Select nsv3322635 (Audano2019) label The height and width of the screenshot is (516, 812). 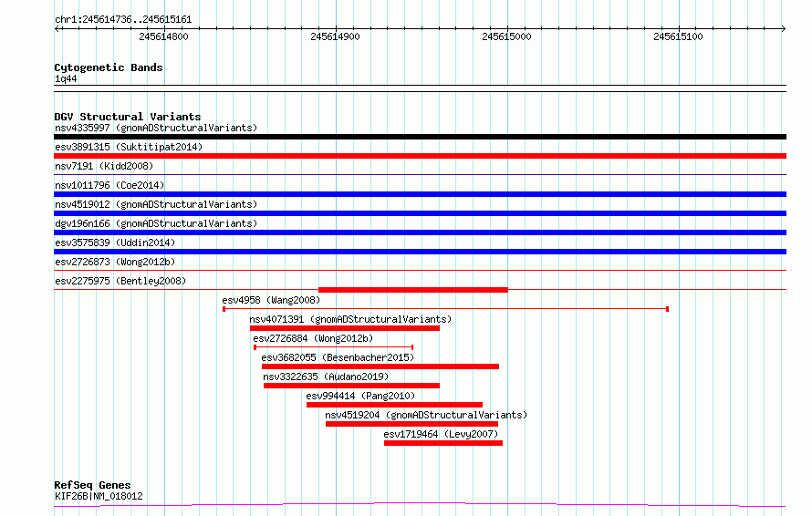coord(326,377)
